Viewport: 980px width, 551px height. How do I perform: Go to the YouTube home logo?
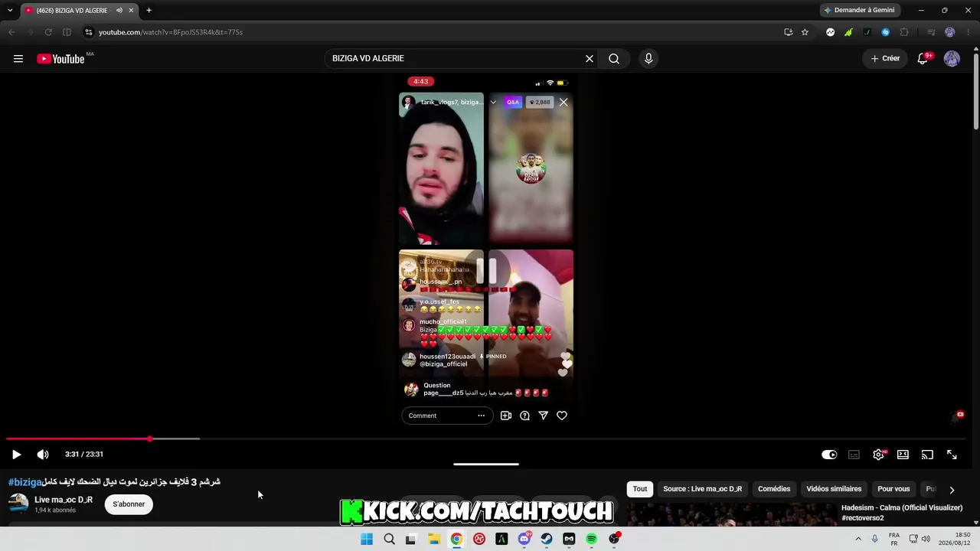pyautogui.click(x=60, y=59)
